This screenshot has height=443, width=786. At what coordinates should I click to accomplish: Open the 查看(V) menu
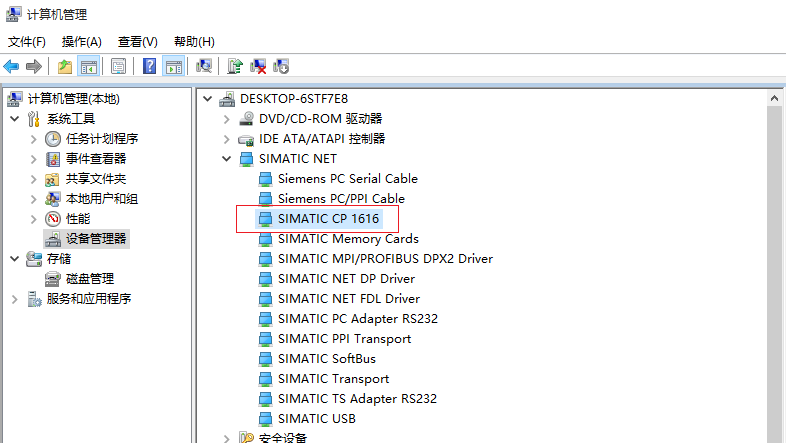[137, 42]
